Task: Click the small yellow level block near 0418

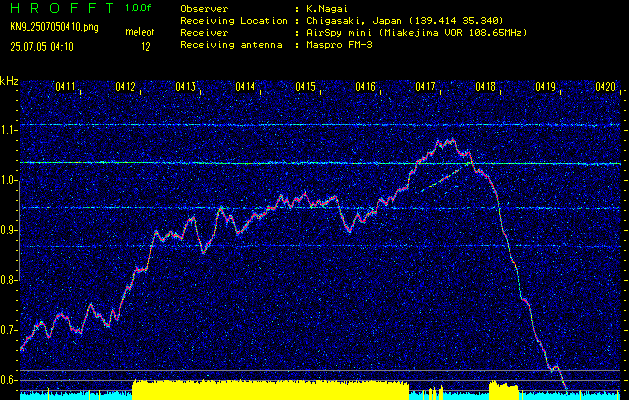Action: pos(504,391)
